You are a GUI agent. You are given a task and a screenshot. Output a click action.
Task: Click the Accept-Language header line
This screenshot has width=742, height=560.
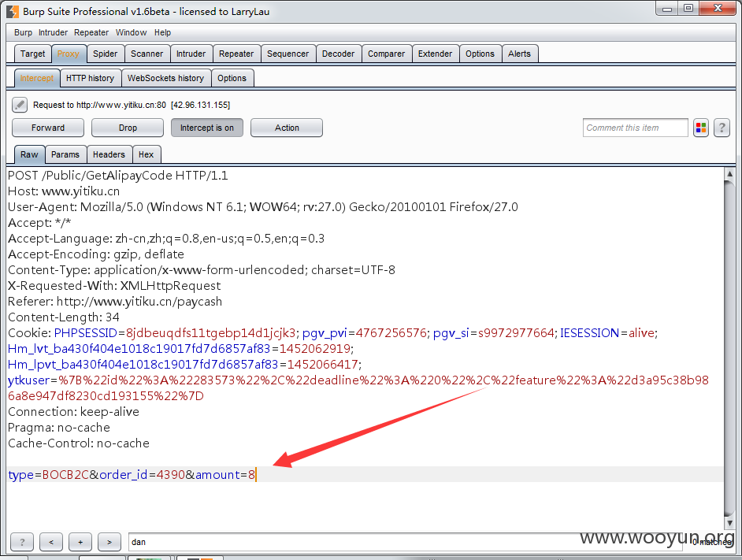(166, 239)
